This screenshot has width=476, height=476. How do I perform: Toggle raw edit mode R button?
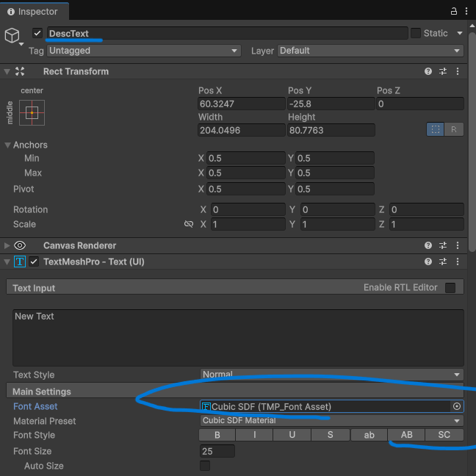(454, 129)
